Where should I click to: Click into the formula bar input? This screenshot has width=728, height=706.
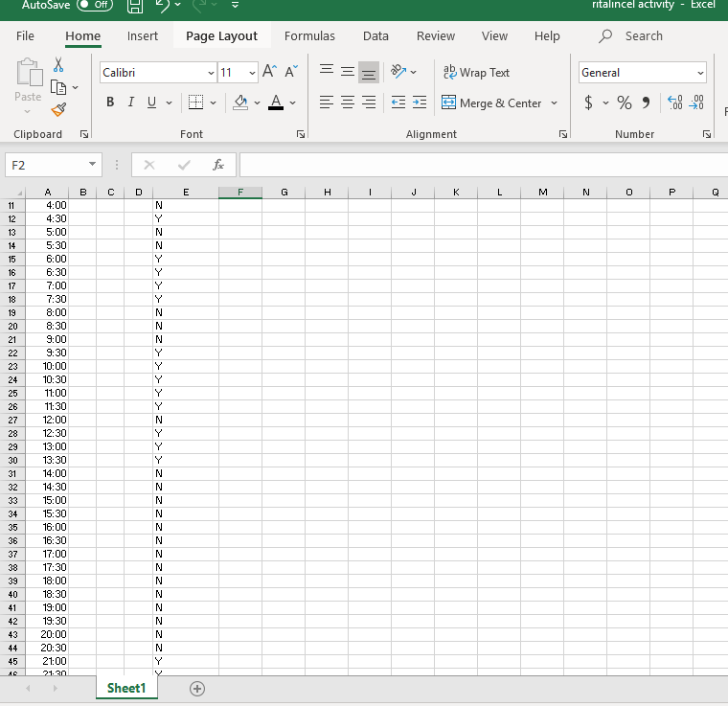(484, 165)
